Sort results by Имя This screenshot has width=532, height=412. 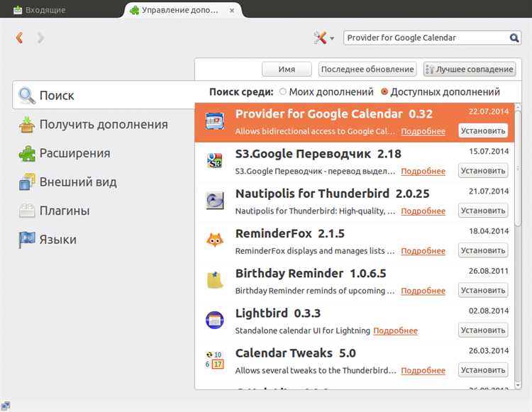(287, 69)
